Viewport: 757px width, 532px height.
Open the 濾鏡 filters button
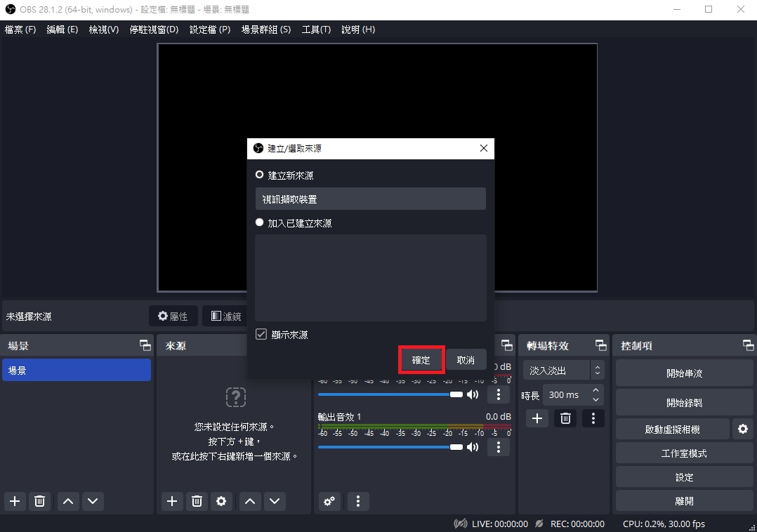[x=226, y=316]
